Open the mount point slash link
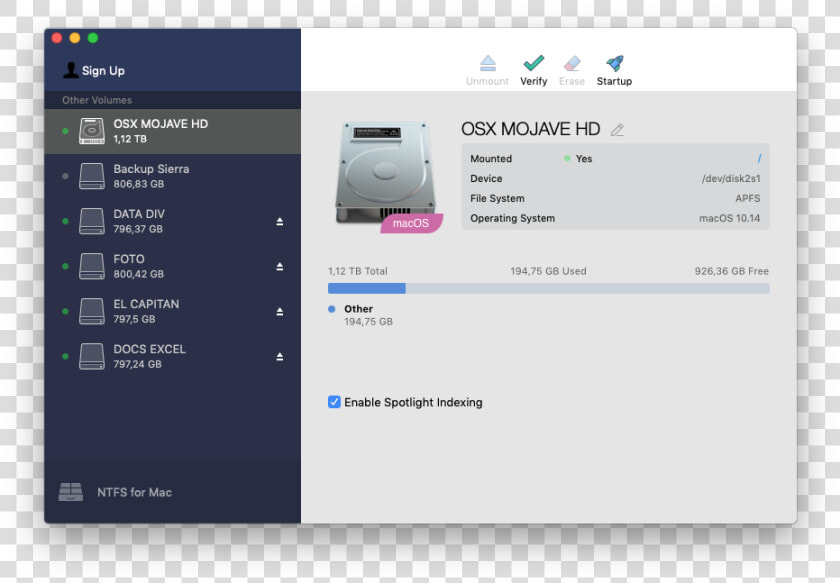The image size is (840, 583). [x=759, y=158]
